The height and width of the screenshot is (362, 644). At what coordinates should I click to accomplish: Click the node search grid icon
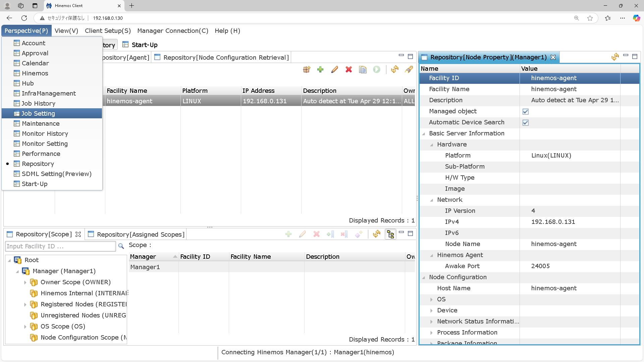point(307,69)
